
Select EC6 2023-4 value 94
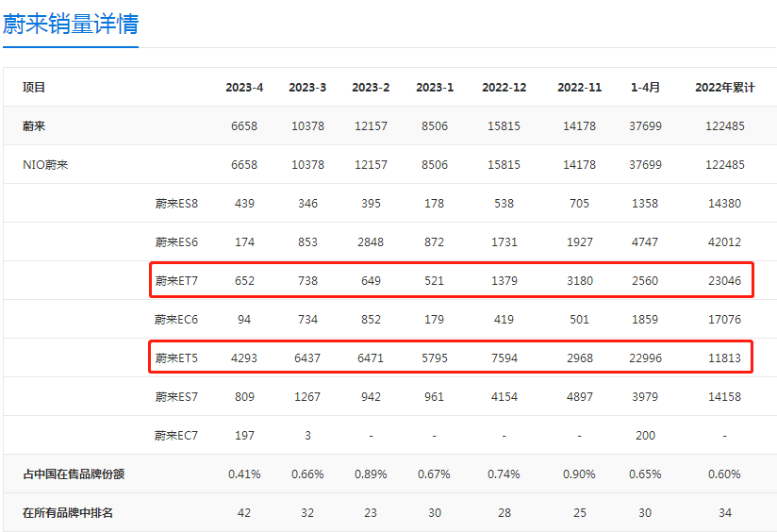[244, 320]
